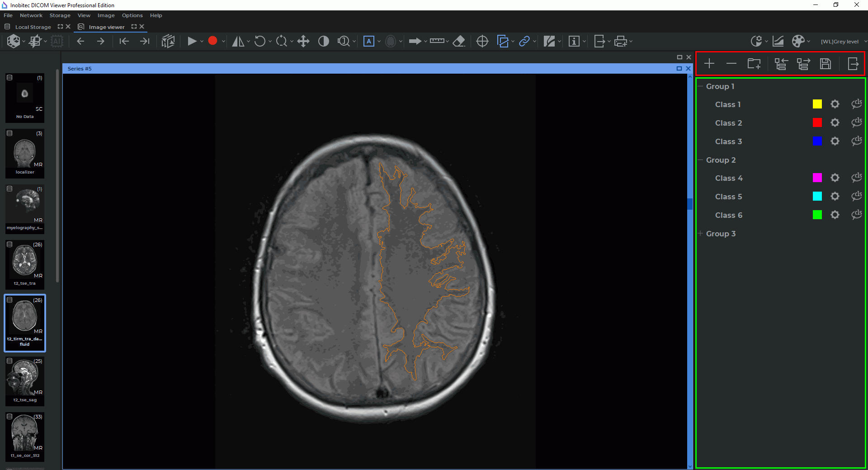Switch to the Local Storage tab
Viewport: 868px width, 470px height.
33,27
